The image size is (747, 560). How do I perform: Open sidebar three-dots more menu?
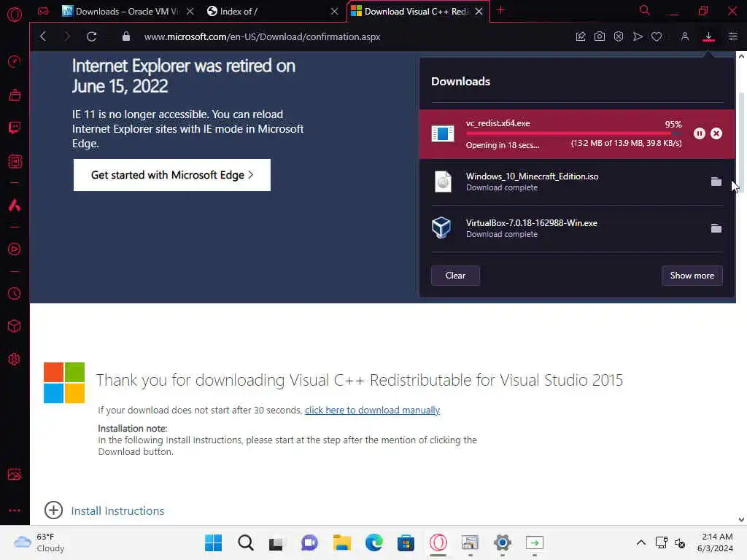coord(15,510)
